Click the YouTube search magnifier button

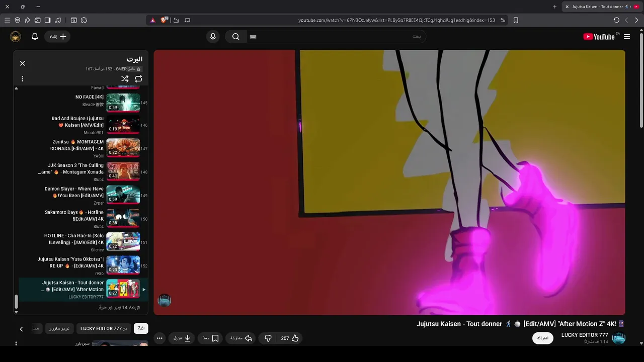pyautogui.click(x=235, y=36)
